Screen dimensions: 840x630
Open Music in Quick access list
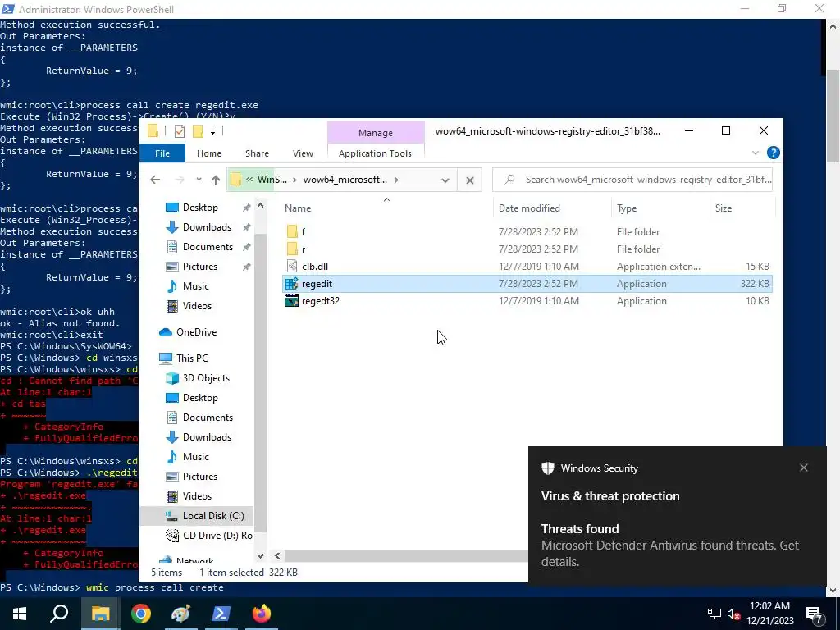pyautogui.click(x=195, y=286)
